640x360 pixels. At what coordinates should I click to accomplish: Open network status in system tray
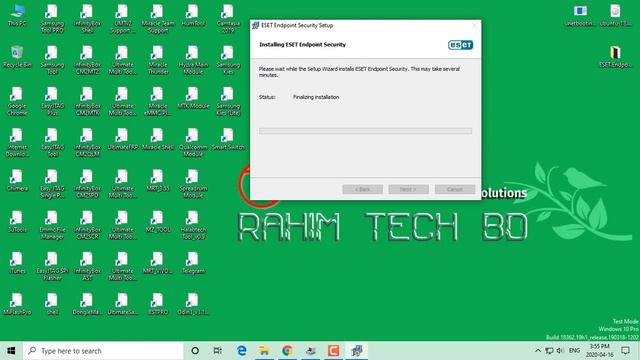(x=549, y=351)
